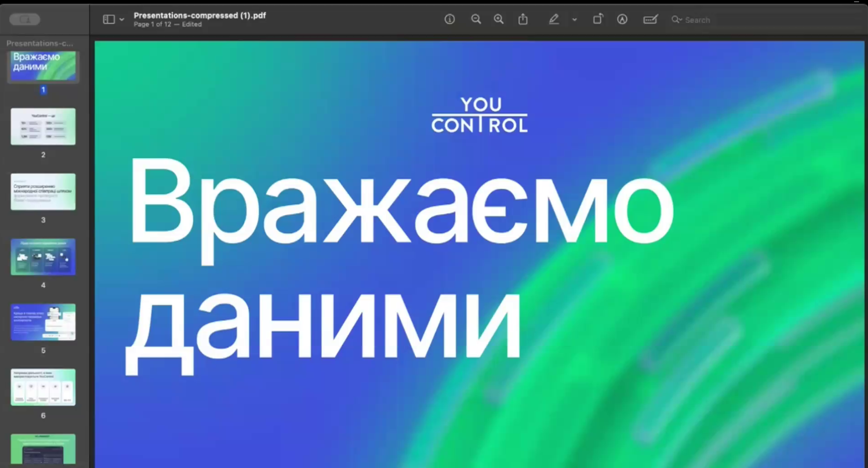Select page 4 thumbnail
The width and height of the screenshot is (868, 468).
pos(43,257)
